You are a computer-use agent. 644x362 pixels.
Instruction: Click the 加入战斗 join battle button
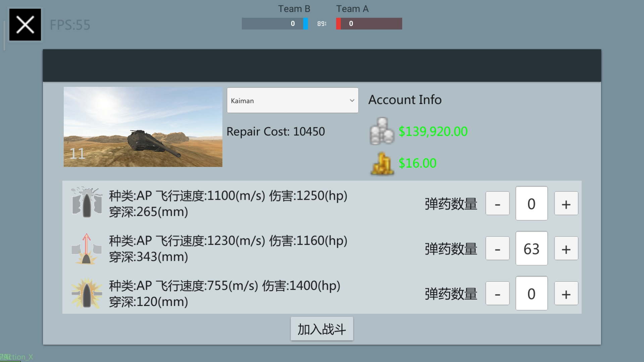322,329
